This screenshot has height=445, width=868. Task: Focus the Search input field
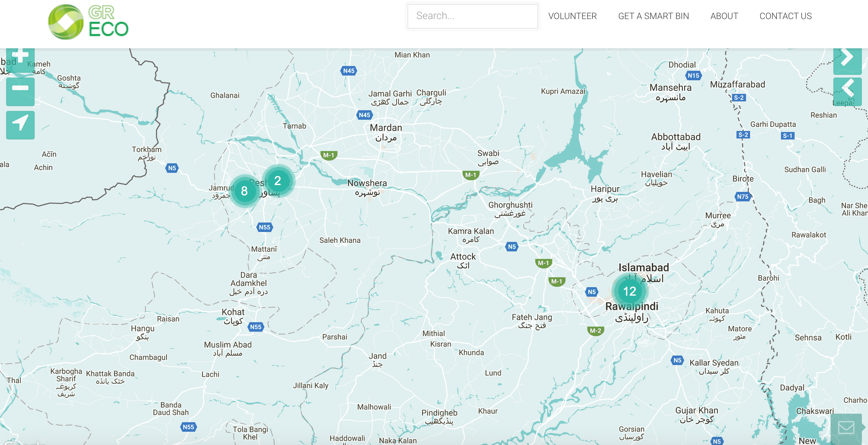click(x=472, y=16)
